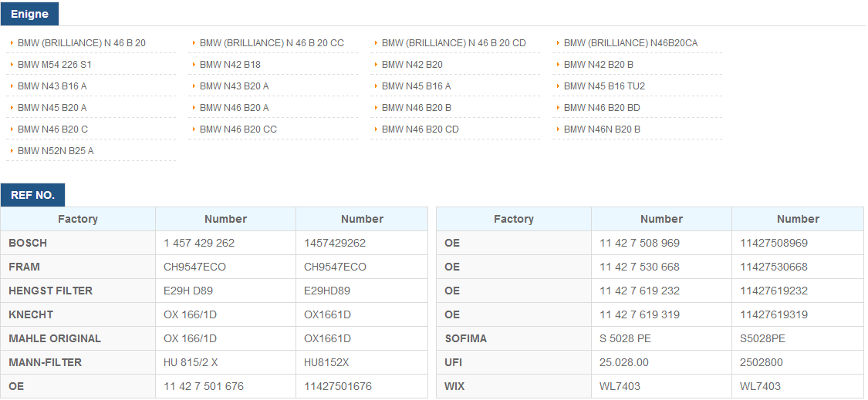868x400 pixels.
Task: Click compact OE number 11427619319
Action: click(x=774, y=314)
